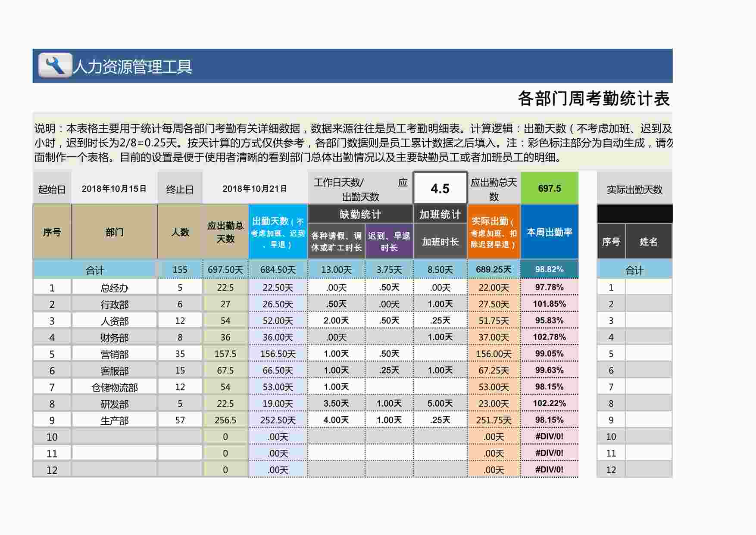
Task: Select 行政部 attendance rate 101.85%
Action: [x=550, y=304]
